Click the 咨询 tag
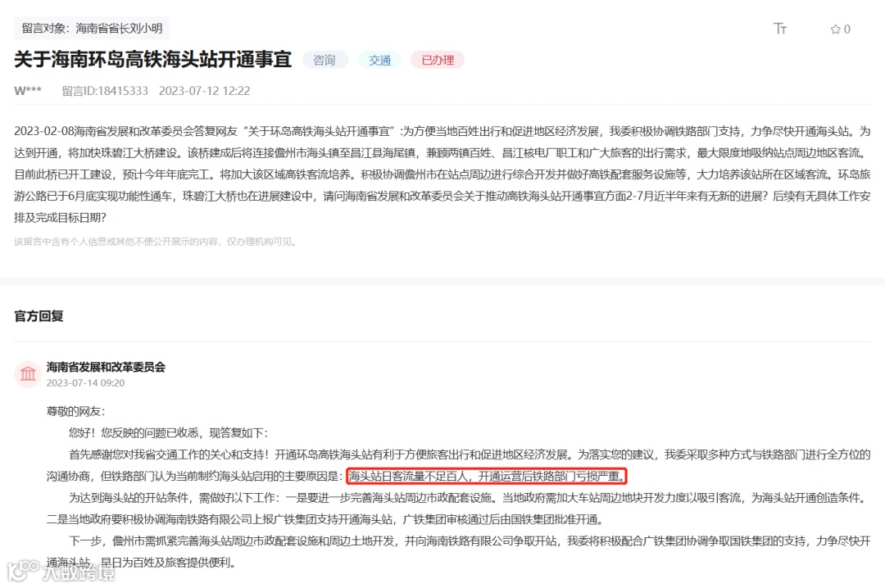885x588 pixels. (324, 60)
